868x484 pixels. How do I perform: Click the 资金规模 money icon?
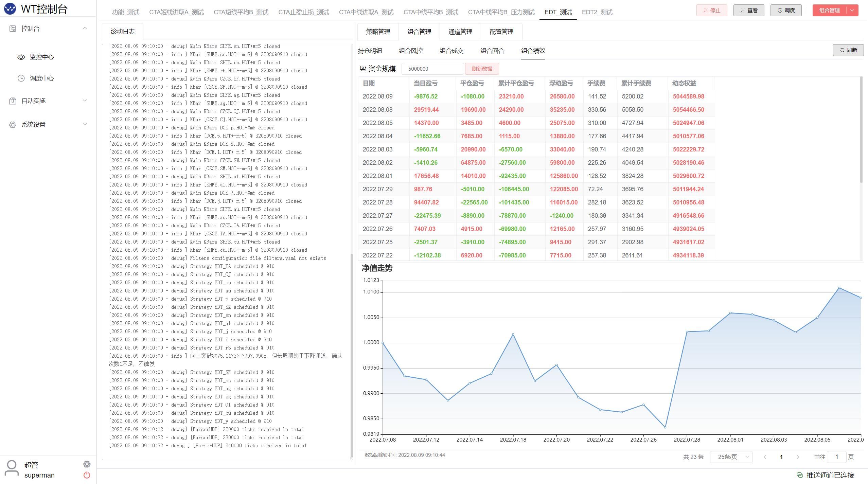pyautogui.click(x=363, y=69)
